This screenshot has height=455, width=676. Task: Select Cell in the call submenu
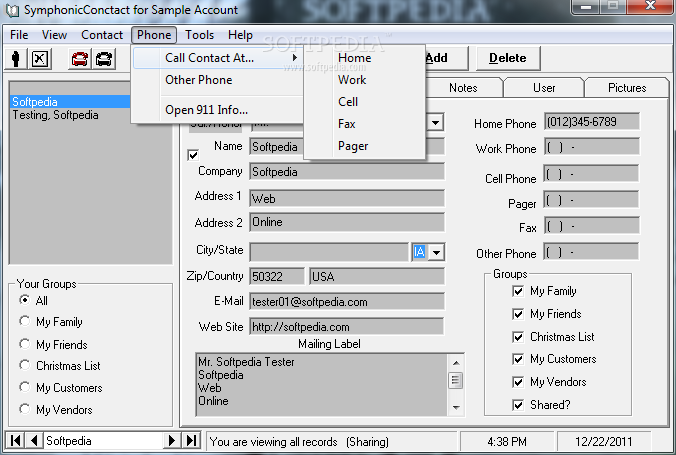[364, 102]
